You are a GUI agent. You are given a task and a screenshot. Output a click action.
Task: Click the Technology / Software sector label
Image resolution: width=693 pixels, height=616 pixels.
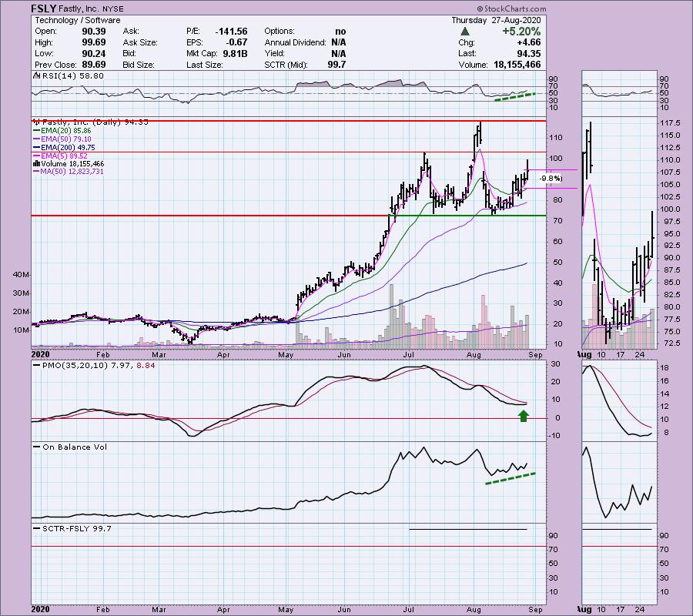(x=78, y=20)
